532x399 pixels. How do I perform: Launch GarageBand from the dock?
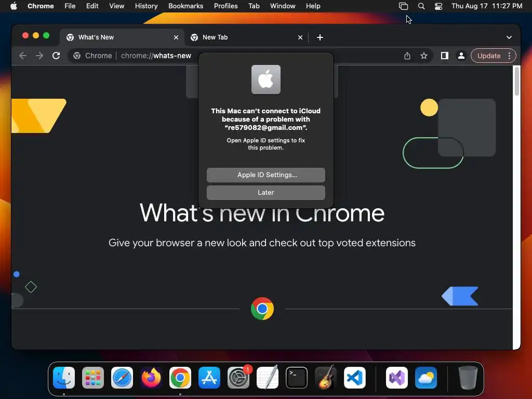pyautogui.click(x=326, y=378)
